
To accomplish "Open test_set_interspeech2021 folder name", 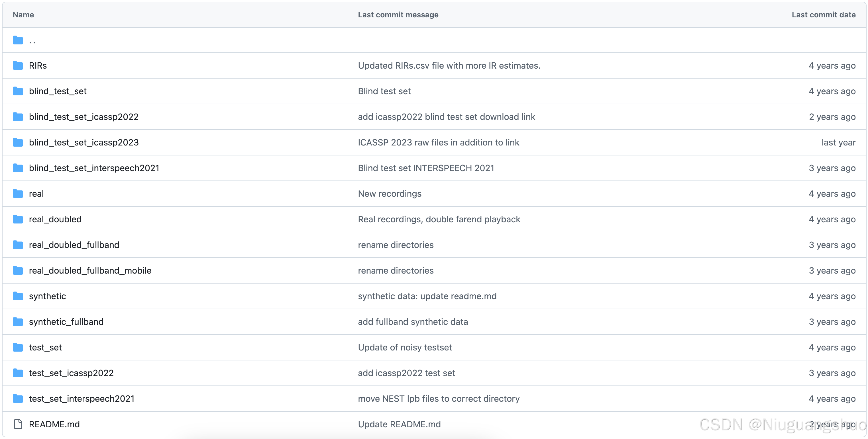I will (x=81, y=399).
